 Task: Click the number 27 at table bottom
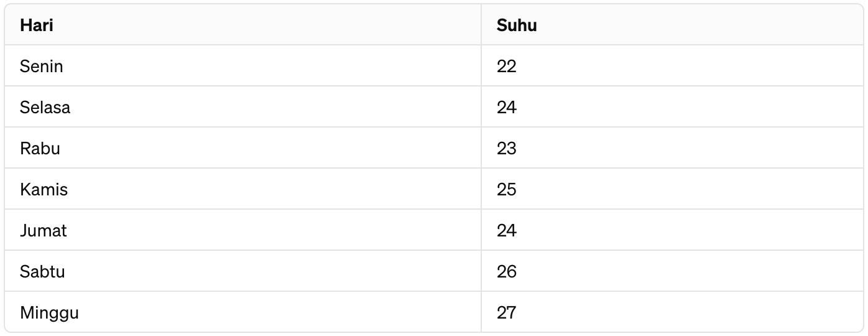coord(506,312)
